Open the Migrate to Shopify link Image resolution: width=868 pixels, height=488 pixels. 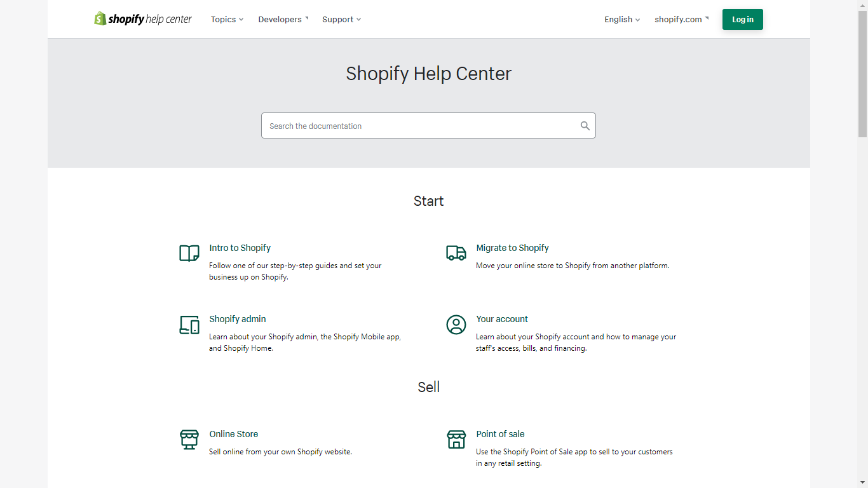pos(512,248)
